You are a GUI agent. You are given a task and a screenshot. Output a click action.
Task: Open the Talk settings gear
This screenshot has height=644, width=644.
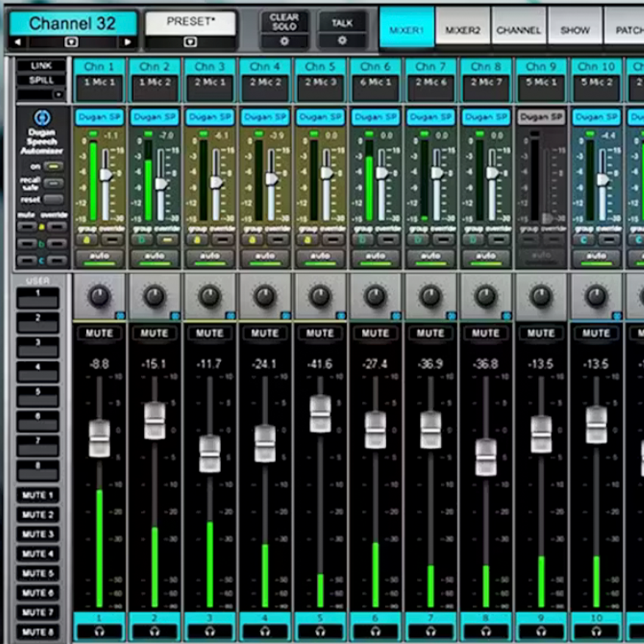tap(342, 41)
